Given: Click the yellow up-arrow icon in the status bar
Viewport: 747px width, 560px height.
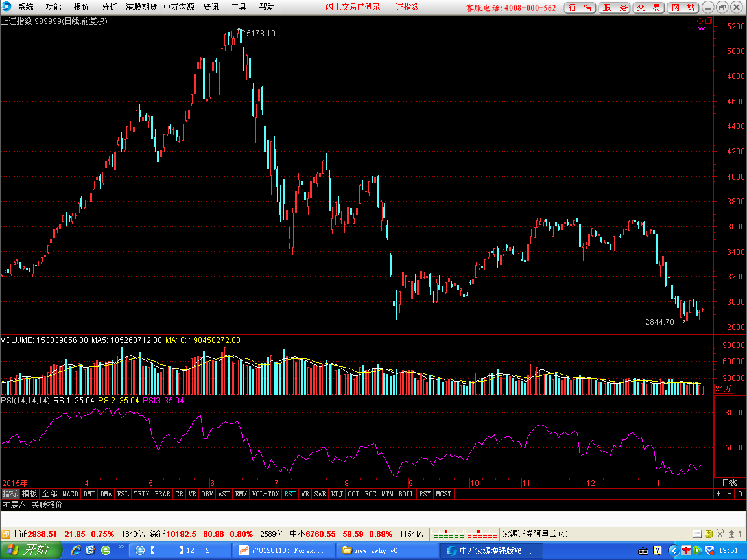Looking at the screenshot, I should tap(708, 534).
